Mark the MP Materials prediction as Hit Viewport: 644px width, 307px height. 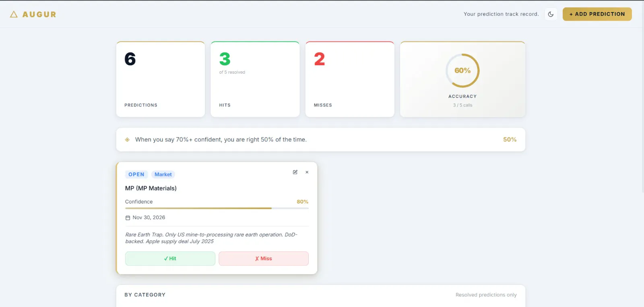tap(170, 259)
